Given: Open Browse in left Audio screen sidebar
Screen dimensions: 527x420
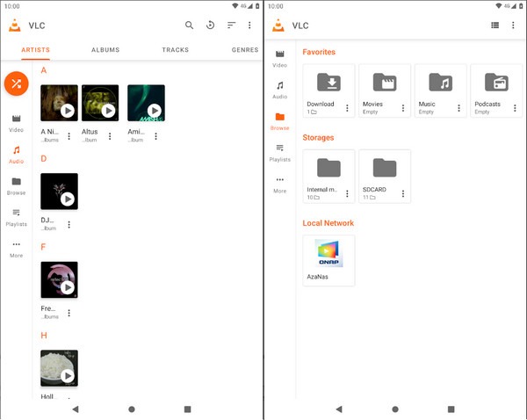Looking at the screenshot, I should point(16,186).
